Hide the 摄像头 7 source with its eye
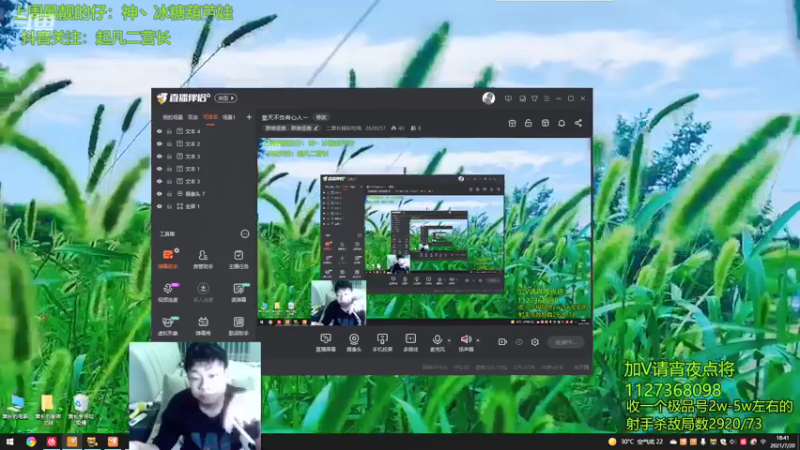Viewport: 800px width, 450px height. tap(160, 194)
